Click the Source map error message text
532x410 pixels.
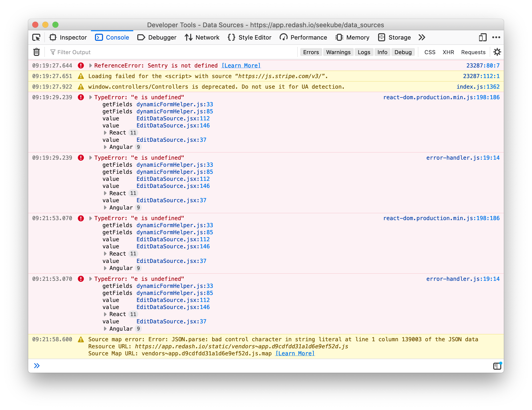(x=283, y=339)
